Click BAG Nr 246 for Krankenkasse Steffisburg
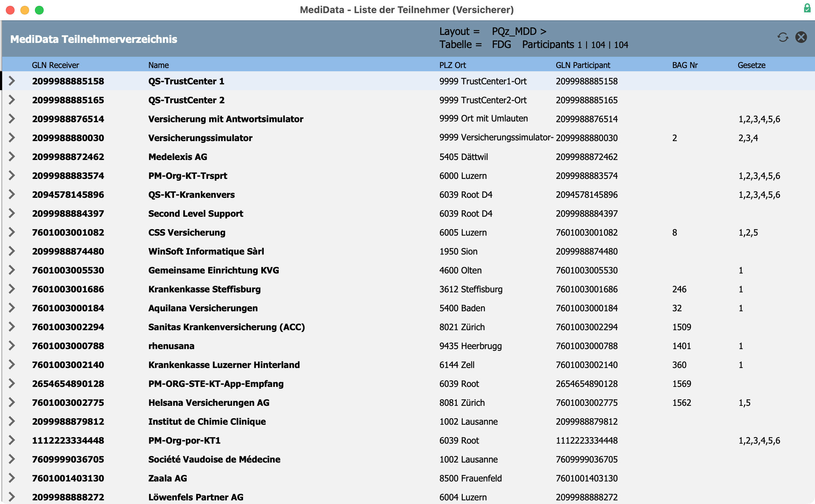 pyautogui.click(x=679, y=289)
